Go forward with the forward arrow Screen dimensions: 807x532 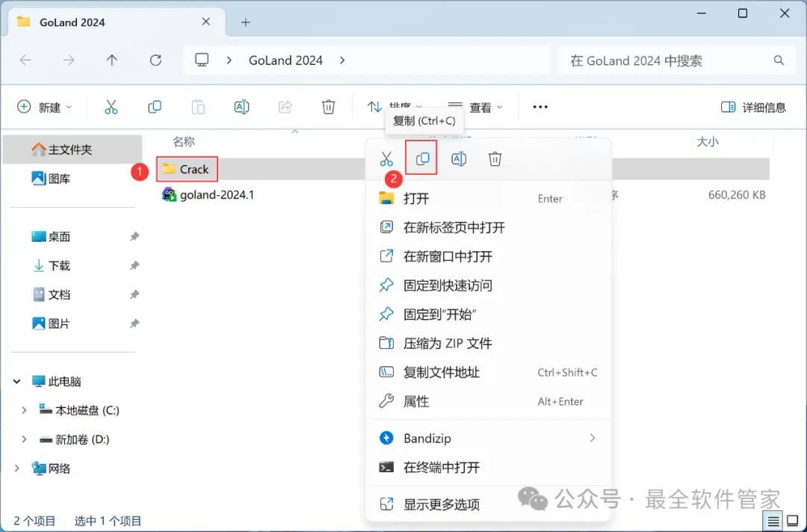pos(69,61)
